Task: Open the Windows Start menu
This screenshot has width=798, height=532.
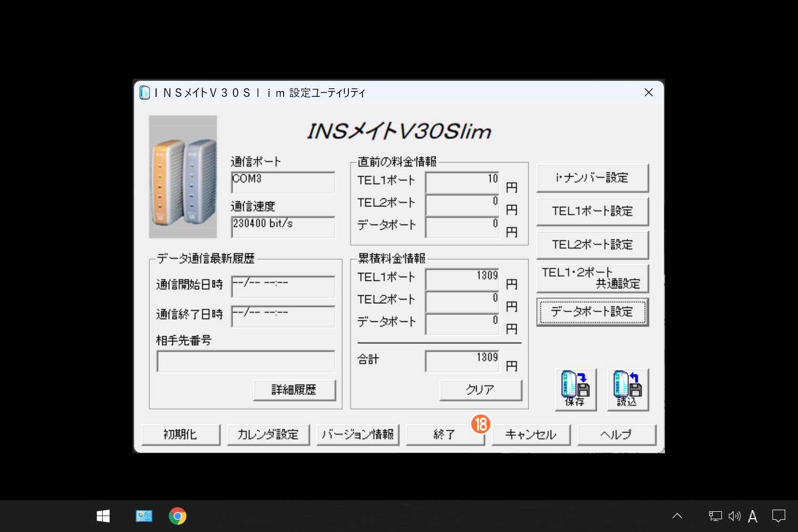Action: point(103,516)
